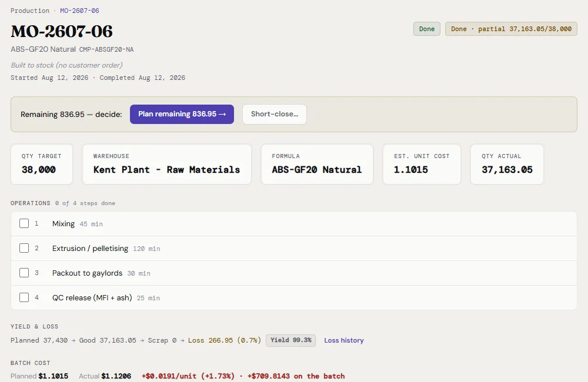The height and width of the screenshot is (382, 588).
Task: Click the QC release (MFI + ash) name
Action: tap(92, 298)
